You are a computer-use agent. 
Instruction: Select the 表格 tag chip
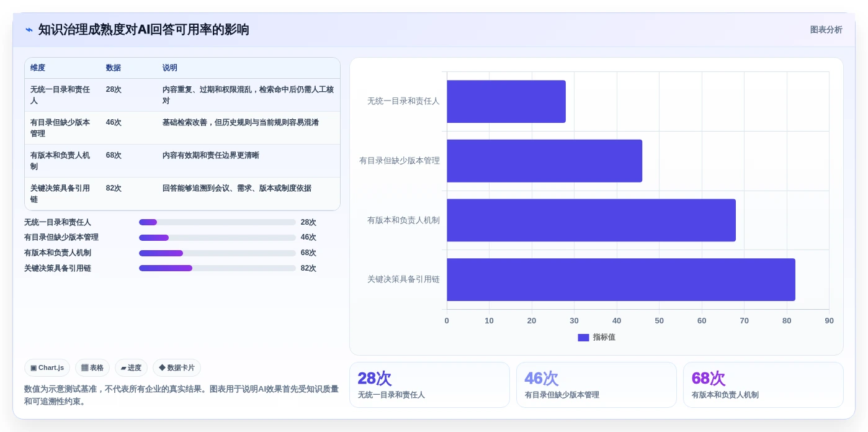(x=92, y=367)
